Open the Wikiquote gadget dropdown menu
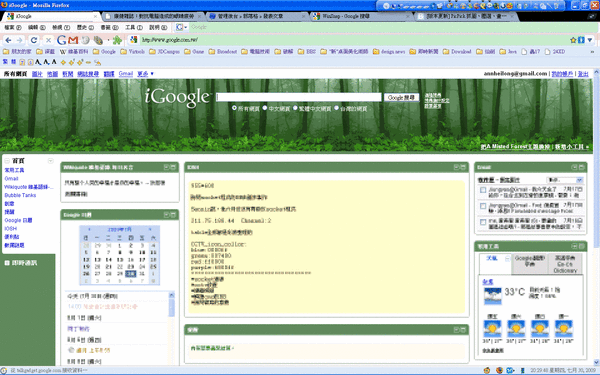 [x=166, y=167]
